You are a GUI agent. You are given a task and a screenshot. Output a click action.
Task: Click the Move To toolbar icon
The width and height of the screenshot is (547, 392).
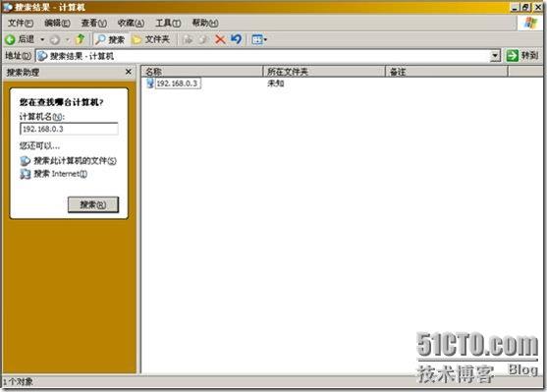click(188, 39)
